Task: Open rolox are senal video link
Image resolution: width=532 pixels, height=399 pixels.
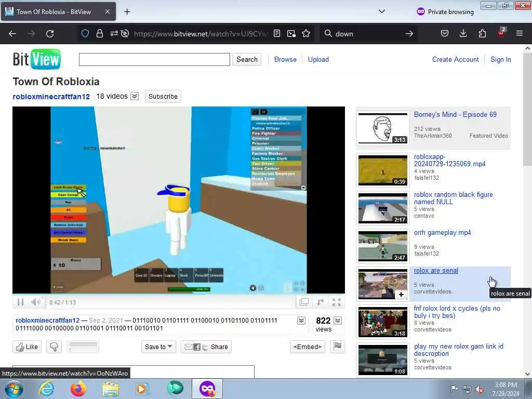Action: [436, 270]
